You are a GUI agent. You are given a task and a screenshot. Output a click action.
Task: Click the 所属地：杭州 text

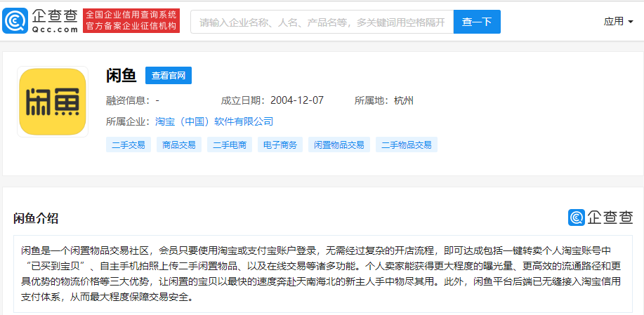click(x=384, y=100)
